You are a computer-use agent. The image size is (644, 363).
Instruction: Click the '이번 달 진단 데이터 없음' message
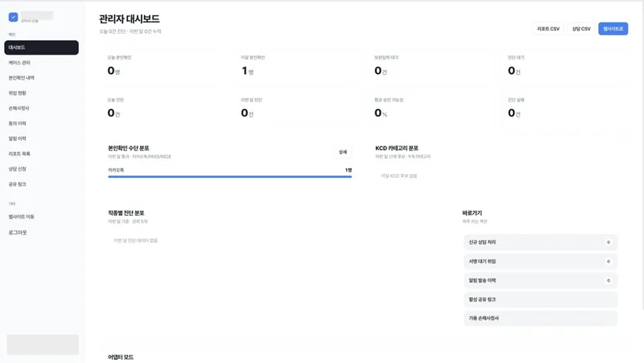coord(135,241)
